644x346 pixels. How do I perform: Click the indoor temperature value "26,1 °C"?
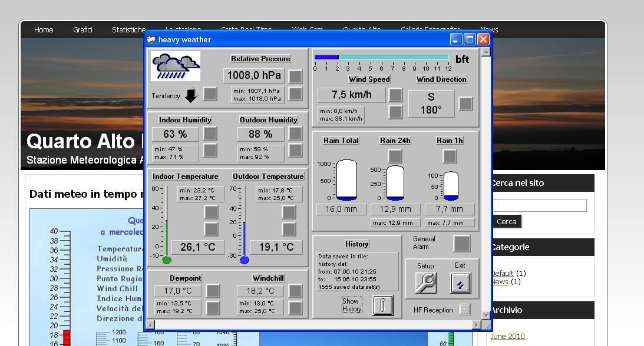click(198, 247)
